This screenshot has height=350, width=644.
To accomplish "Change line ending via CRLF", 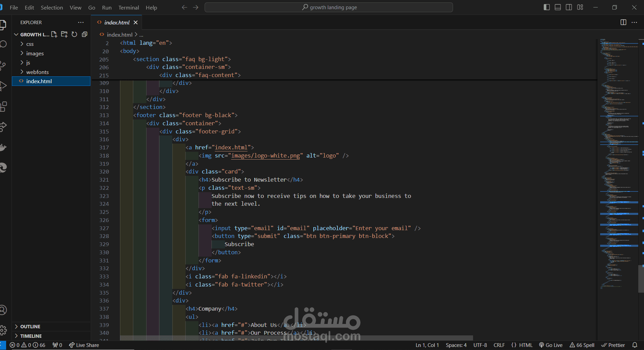I will [x=499, y=345].
